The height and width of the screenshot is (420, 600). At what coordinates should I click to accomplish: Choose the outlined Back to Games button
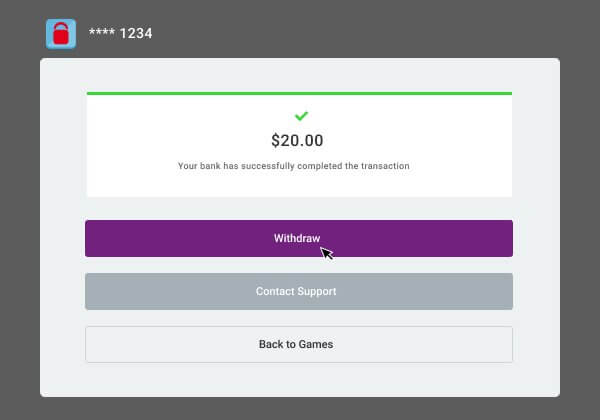(299, 344)
